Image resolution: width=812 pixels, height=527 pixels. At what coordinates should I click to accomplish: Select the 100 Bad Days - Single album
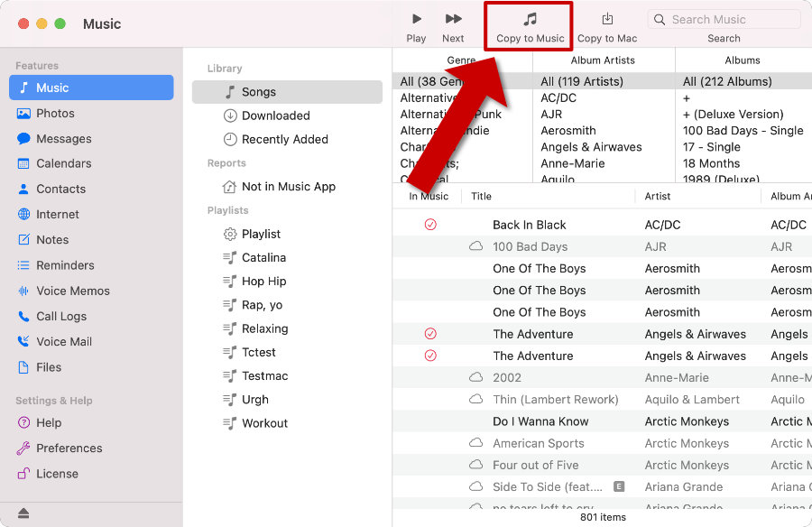744,131
